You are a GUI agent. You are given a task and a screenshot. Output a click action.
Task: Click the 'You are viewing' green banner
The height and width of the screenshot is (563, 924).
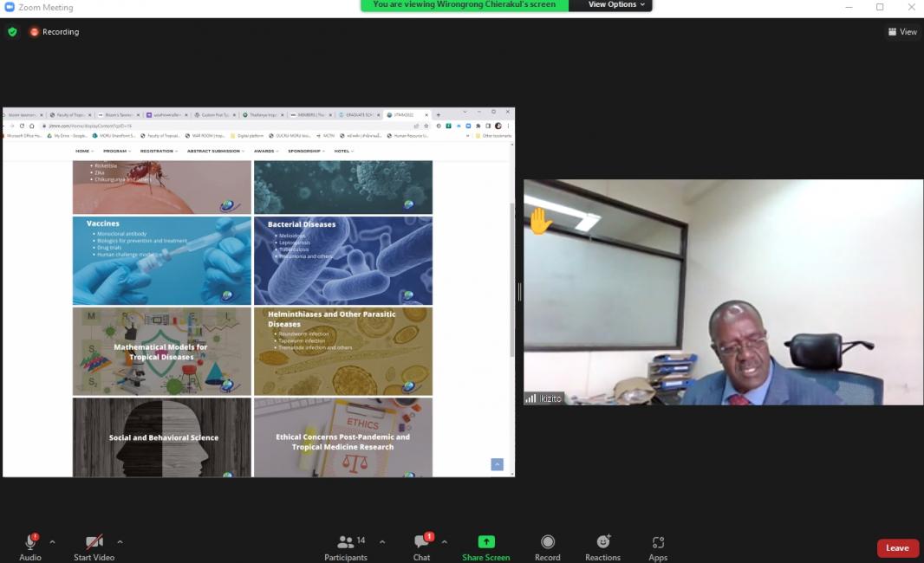pos(465,4)
